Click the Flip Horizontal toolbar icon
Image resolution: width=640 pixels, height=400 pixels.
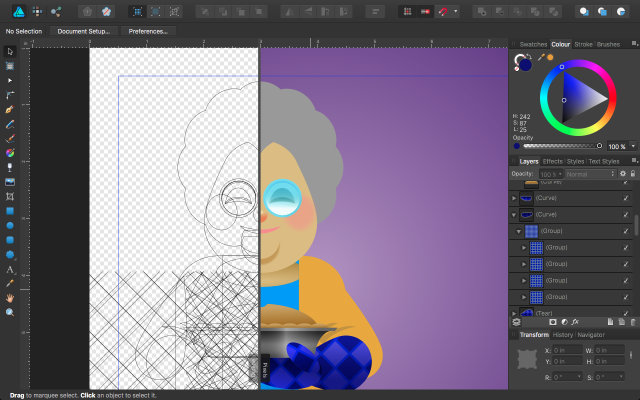290,12
